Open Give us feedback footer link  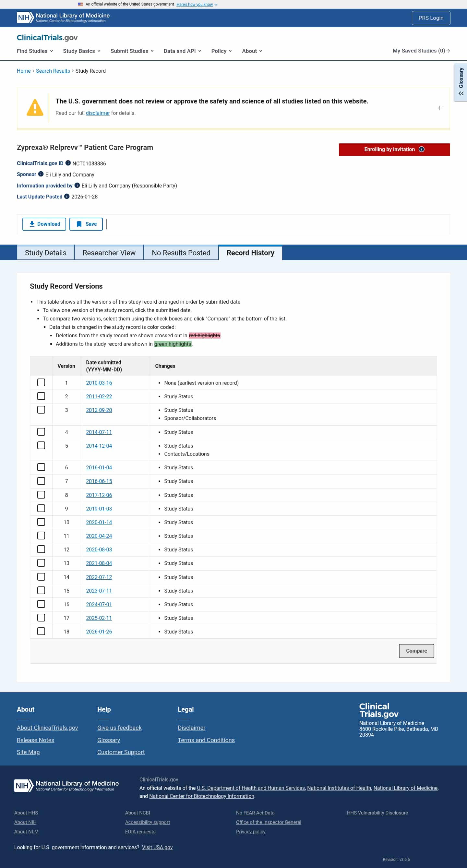(119, 728)
